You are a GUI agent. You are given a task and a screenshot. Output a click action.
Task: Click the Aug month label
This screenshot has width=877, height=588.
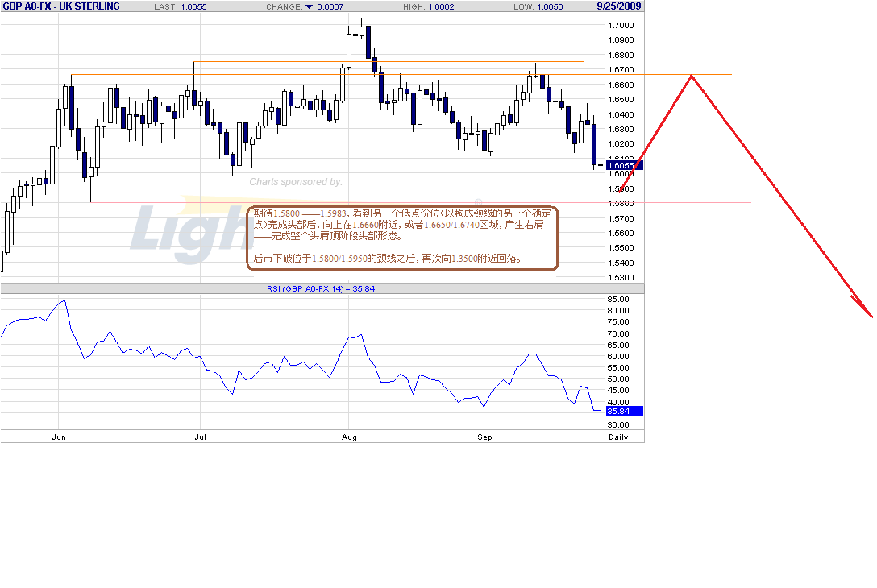click(x=349, y=437)
